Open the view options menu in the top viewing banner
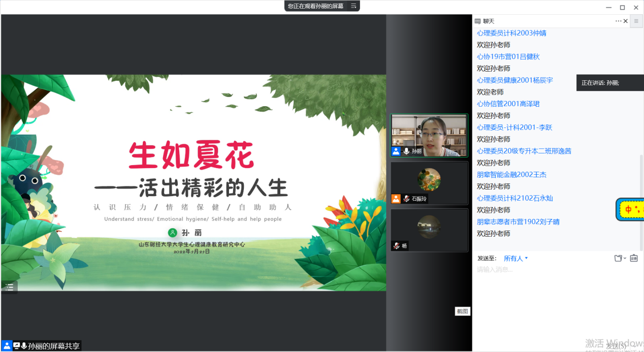 (353, 6)
